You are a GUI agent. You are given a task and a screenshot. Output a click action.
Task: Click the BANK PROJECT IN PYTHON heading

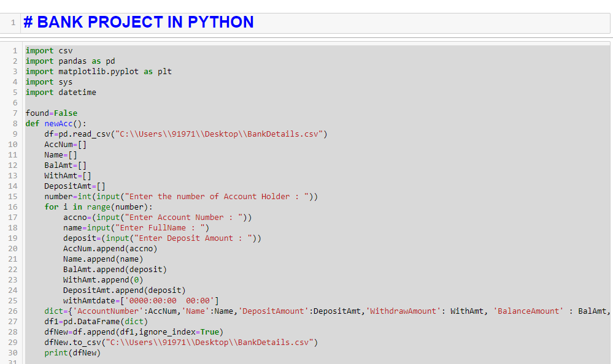(x=138, y=22)
